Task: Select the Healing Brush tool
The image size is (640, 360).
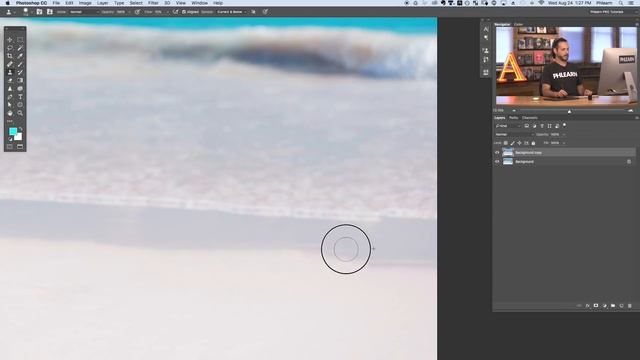Action: click(x=10, y=64)
